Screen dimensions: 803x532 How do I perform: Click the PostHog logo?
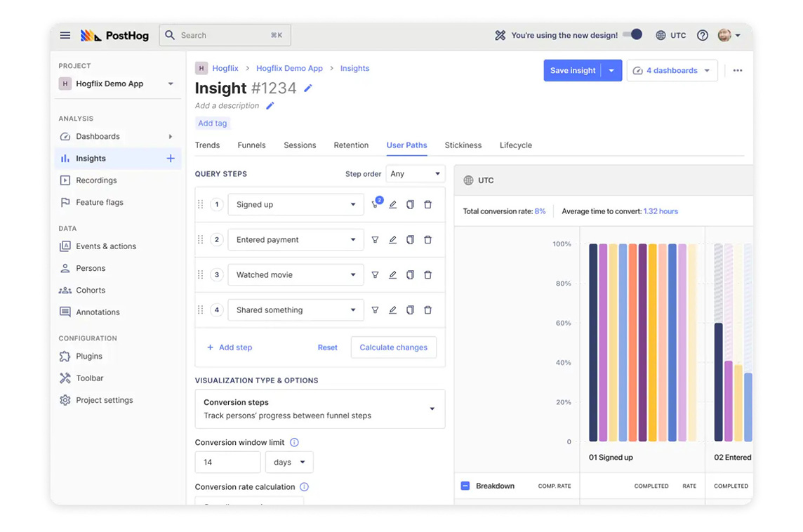click(x=114, y=35)
